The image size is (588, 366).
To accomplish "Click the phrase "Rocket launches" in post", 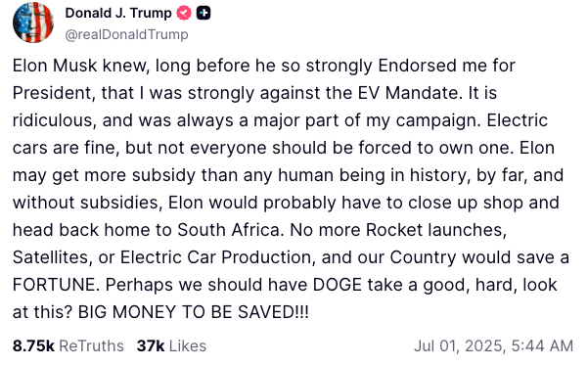I will (x=436, y=230).
